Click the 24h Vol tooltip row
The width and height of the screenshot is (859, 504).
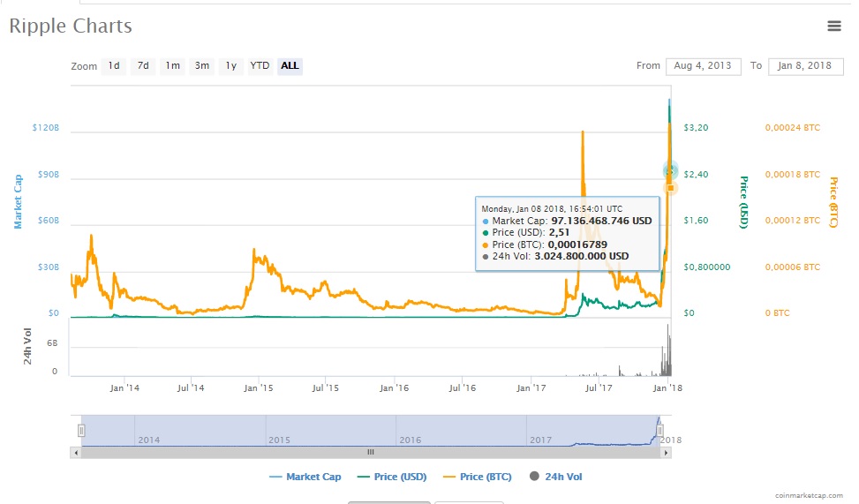pos(555,256)
